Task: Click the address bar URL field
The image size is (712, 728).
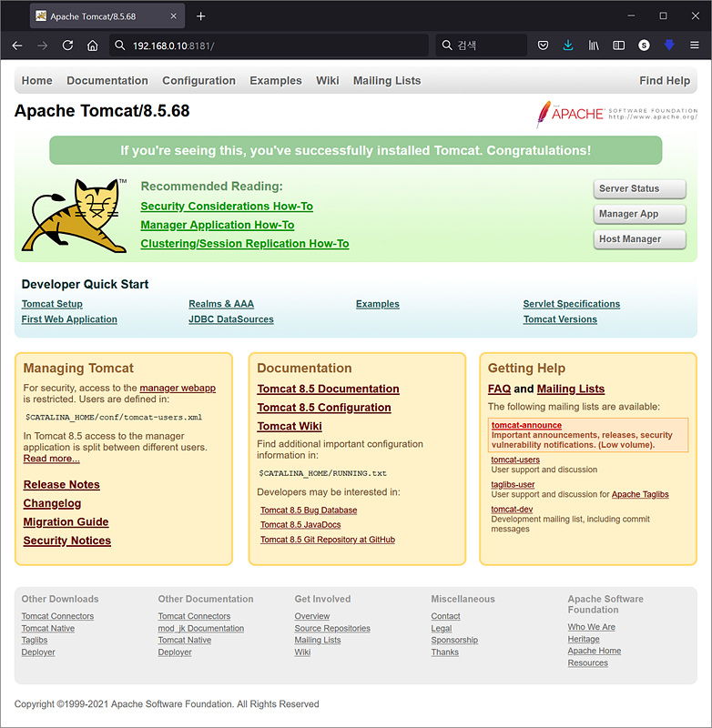Action: tap(269, 45)
